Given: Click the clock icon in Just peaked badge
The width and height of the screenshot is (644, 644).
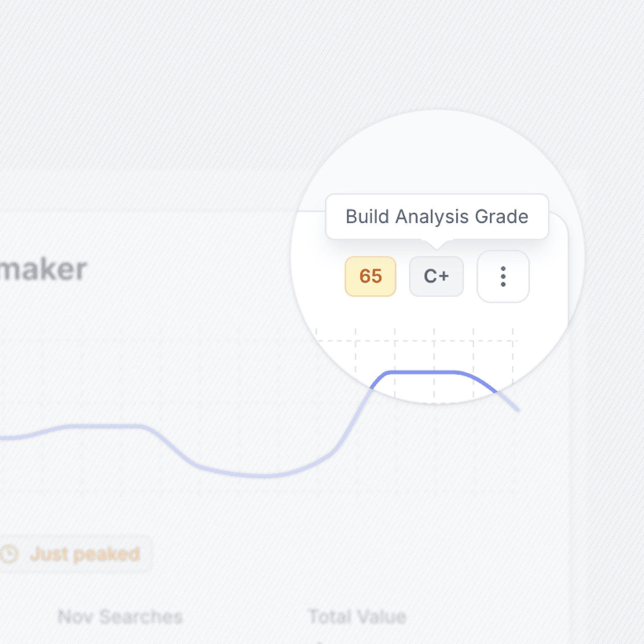Looking at the screenshot, I should 10,554.
